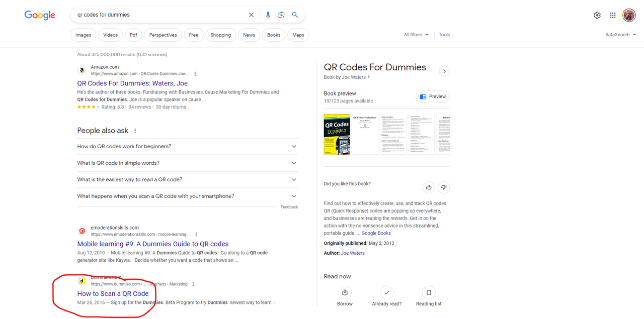The width and height of the screenshot is (644, 319).
Task: Select the News filter tab
Action: (x=249, y=35)
